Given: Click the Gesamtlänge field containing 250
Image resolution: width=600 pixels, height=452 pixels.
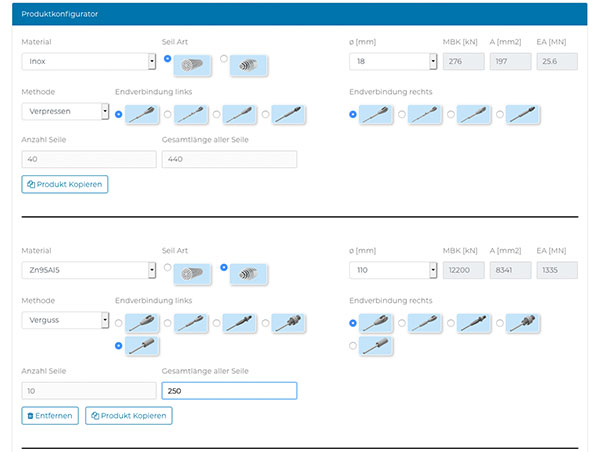Looking at the screenshot, I should pyautogui.click(x=229, y=391).
